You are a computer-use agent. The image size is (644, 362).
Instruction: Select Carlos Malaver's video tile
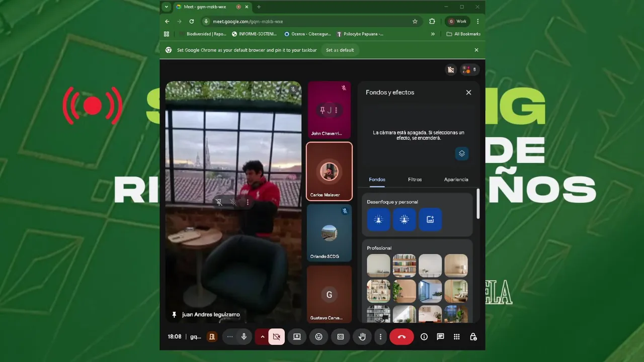(330, 171)
